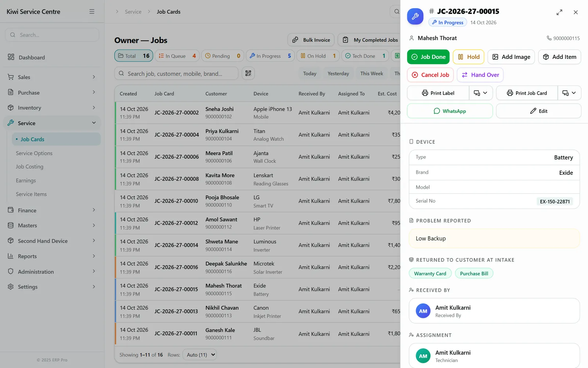
Task: Cancel this job
Action: click(x=430, y=75)
